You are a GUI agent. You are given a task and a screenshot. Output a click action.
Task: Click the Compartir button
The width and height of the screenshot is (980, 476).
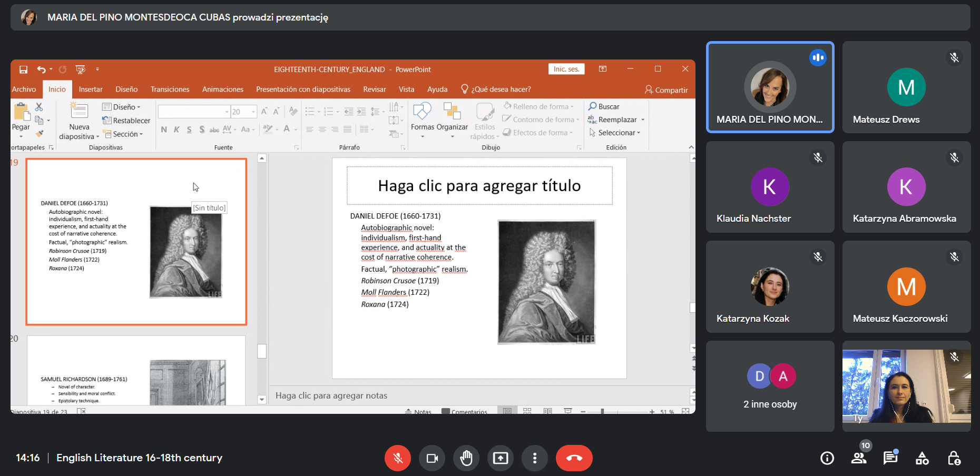coord(666,90)
